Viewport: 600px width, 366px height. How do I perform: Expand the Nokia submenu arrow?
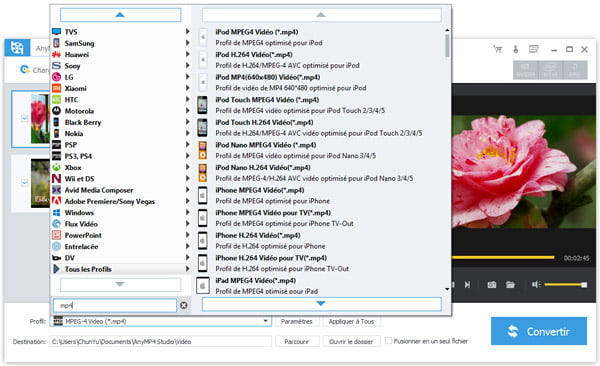pyautogui.click(x=188, y=133)
